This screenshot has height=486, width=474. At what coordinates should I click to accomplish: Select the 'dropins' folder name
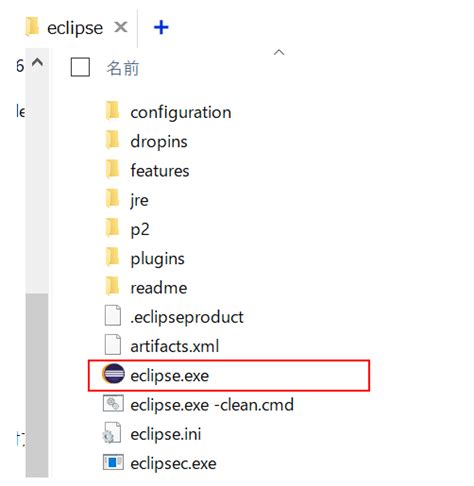[159, 142]
